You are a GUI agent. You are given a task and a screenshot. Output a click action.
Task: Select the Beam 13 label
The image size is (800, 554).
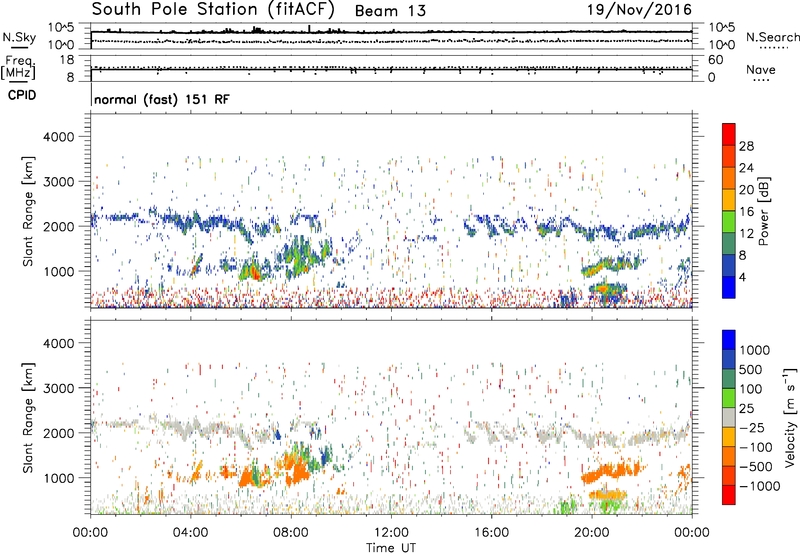(x=390, y=11)
